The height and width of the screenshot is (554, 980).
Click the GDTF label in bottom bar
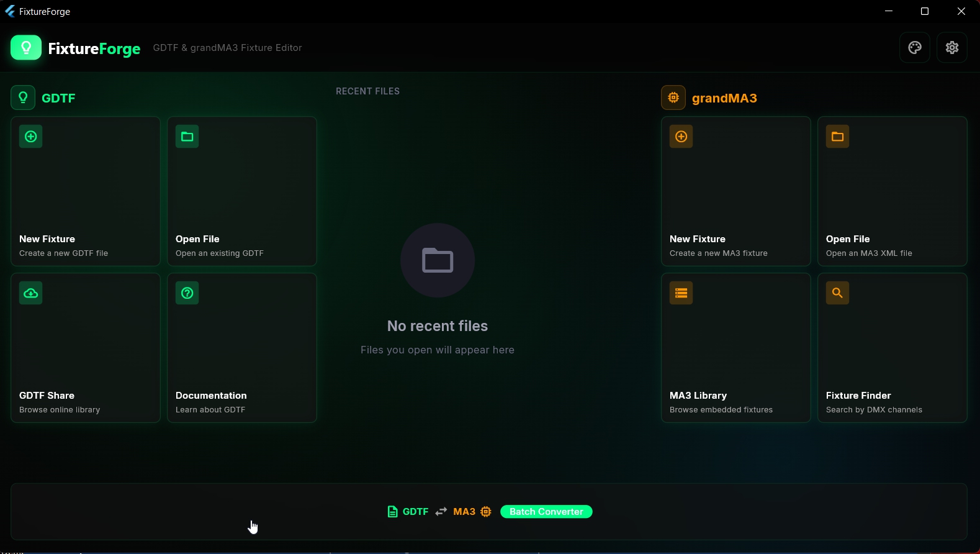click(415, 512)
